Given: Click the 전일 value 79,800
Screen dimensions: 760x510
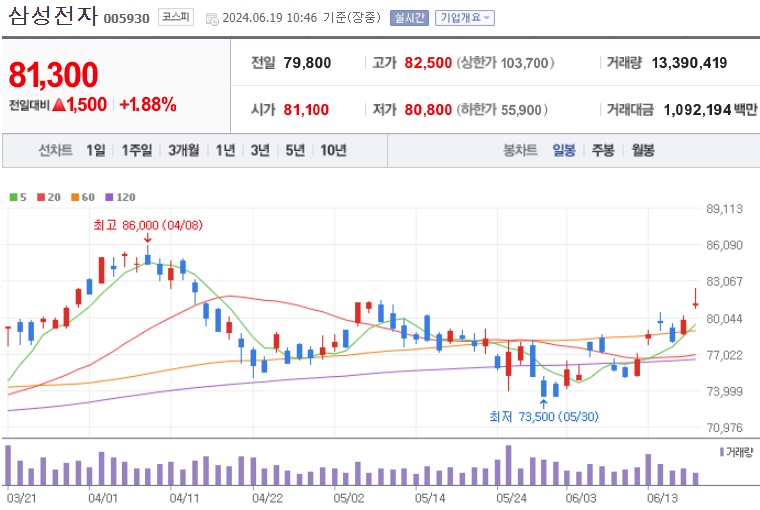Looking at the screenshot, I should [x=307, y=63].
